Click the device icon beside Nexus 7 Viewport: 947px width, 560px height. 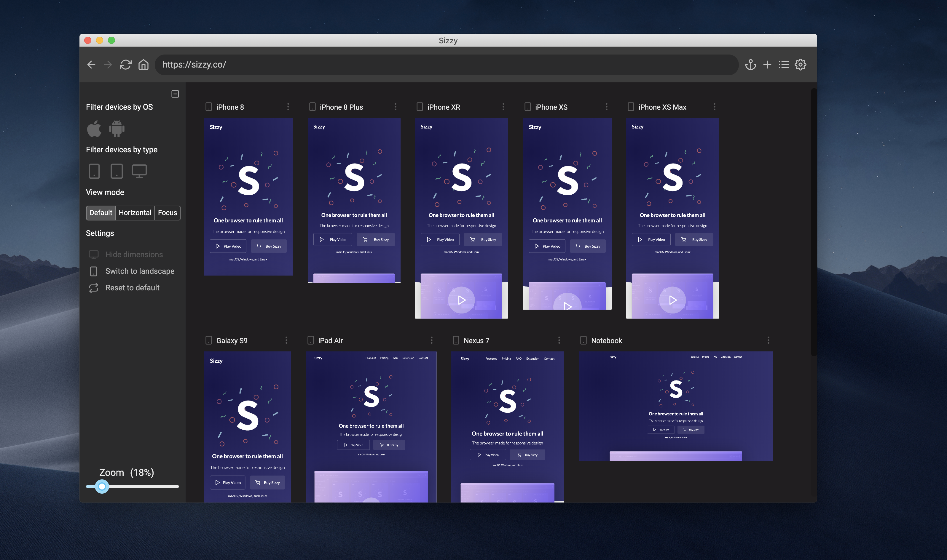[x=456, y=340]
